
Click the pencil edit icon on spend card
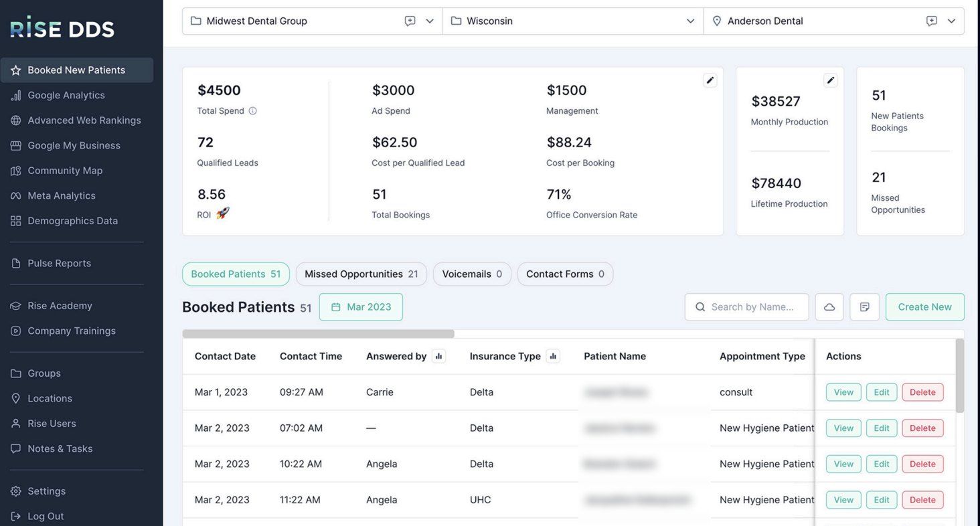pos(710,80)
